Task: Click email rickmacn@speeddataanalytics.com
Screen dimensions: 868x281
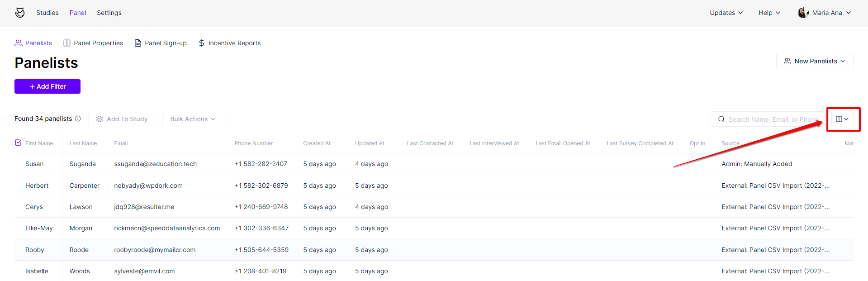Action: pyautogui.click(x=167, y=228)
